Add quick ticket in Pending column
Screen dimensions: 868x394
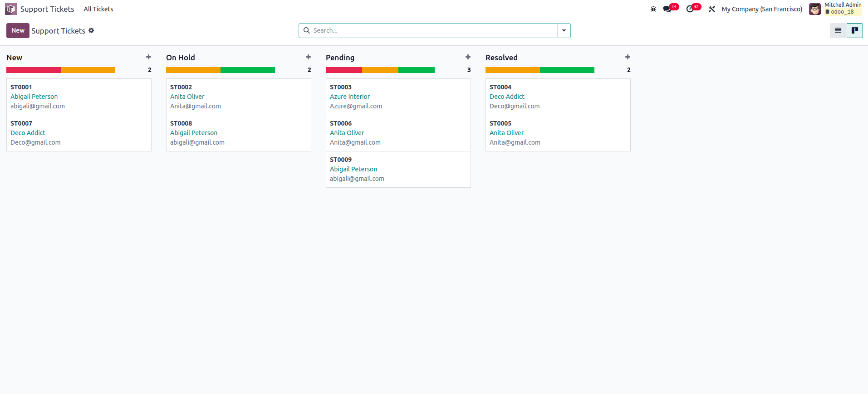468,57
